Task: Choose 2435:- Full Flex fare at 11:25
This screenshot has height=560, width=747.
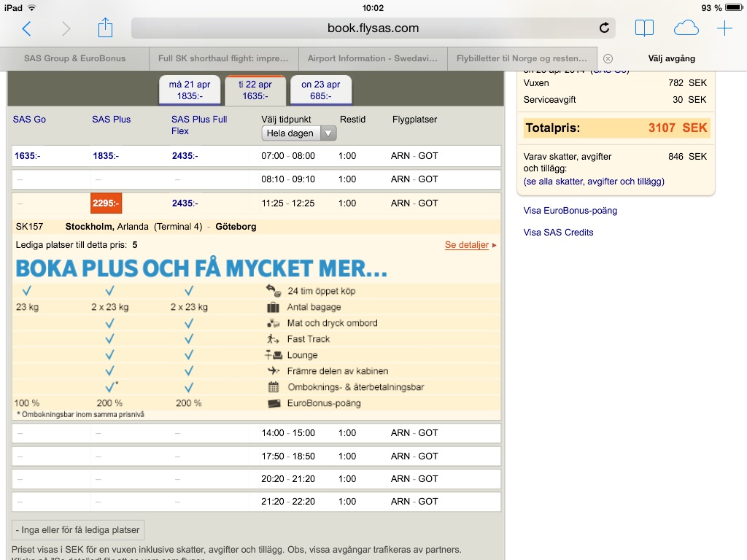Action: 185,203
